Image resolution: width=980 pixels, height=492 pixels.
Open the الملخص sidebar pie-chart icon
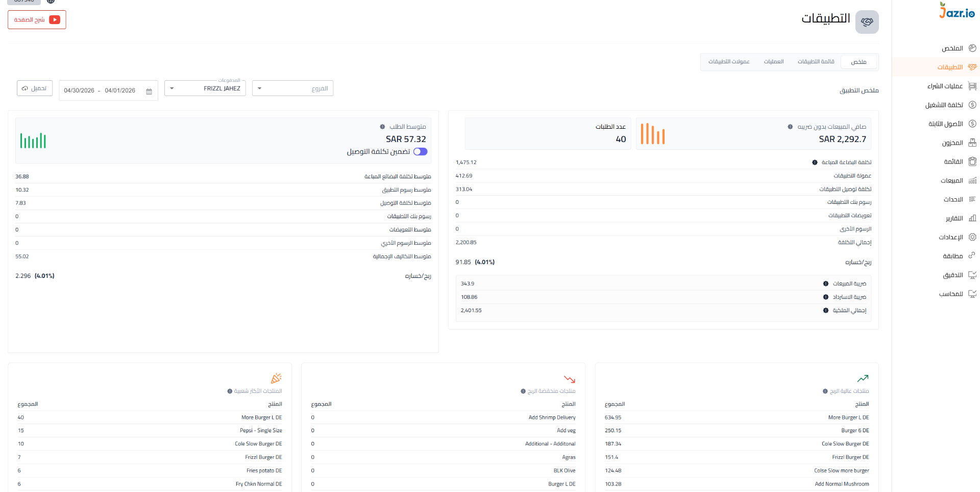pos(972,48)
